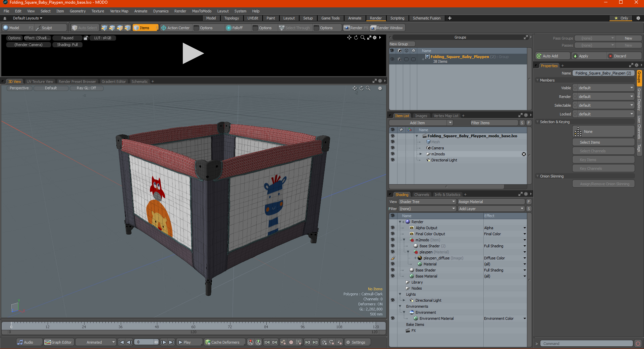The height and width of the screenshot is (349, 644).
Task: Toggle visibility of Final Color Output layer
Action: click(392, 234)
